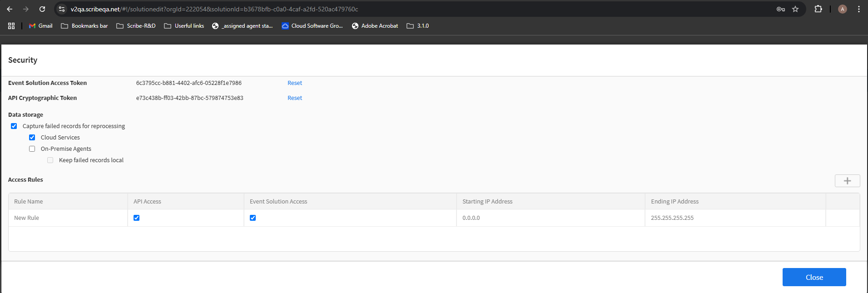
Task: Open the apps grid shortcut
Action: coord(11,26)
